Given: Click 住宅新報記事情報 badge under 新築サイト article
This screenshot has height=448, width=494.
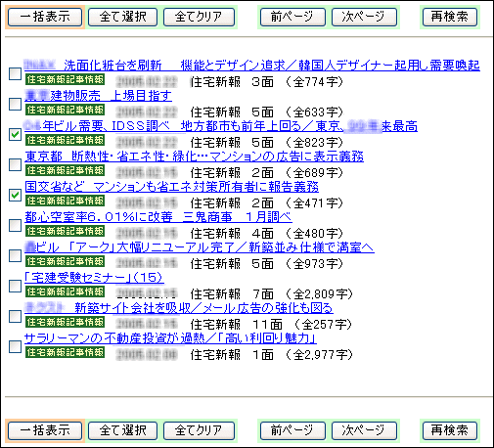Looking at the screenshot, I should (x=65, y=322).
